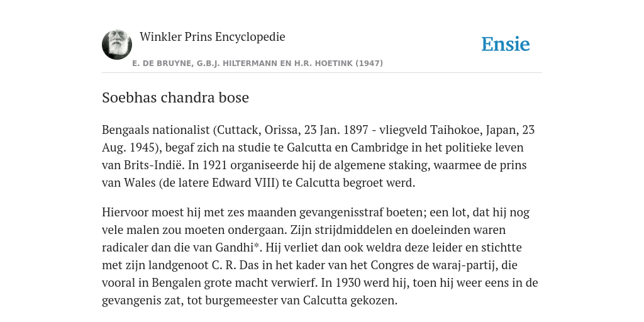Open the Ensie logo link
644x322 pixels.
[506, 44]
